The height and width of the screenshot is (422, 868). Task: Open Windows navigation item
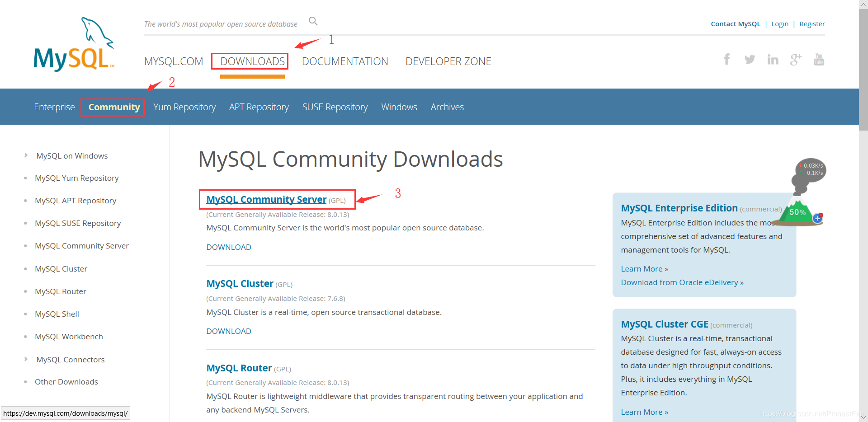[x=399, y=107]
